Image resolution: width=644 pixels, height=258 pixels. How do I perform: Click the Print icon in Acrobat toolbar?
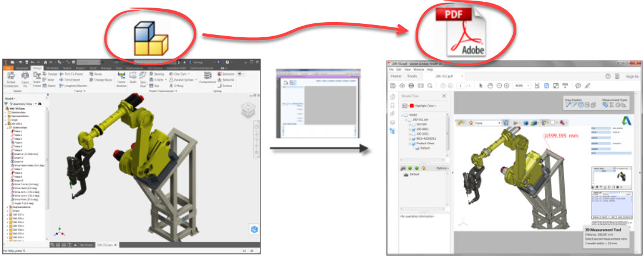[410, 86]
